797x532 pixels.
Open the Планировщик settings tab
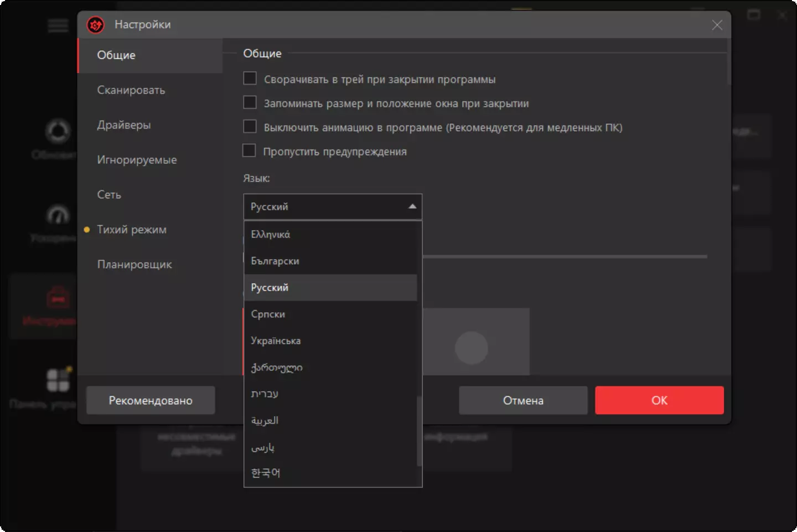pyautogui.click(x=134, y=264)
